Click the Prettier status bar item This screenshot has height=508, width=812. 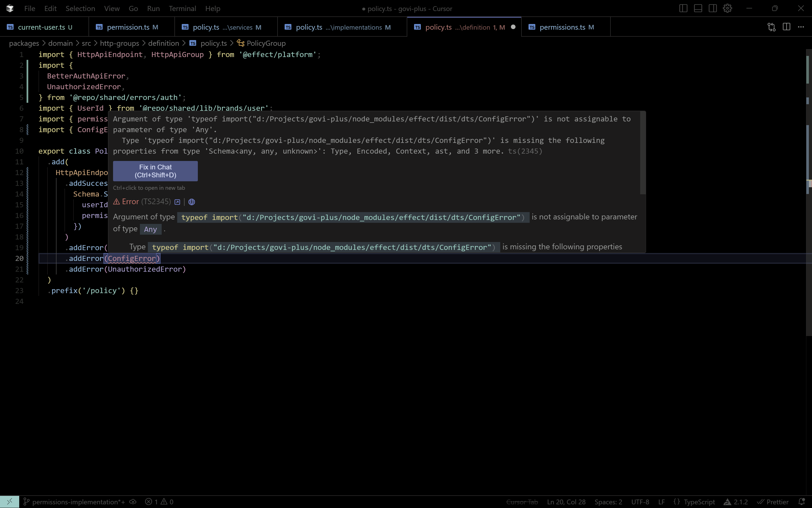(x=773, y=502)
